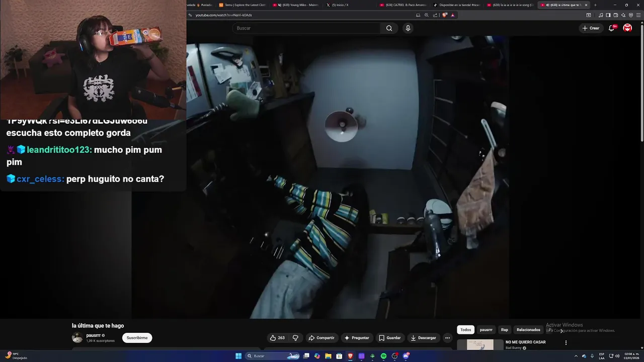644x362 pixels.
Task: Click the Brave Rewards triangle icon
Action: click(452, 15)
